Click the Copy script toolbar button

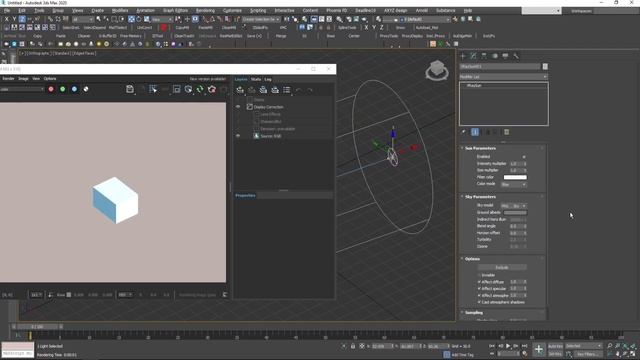coord(38,36)
